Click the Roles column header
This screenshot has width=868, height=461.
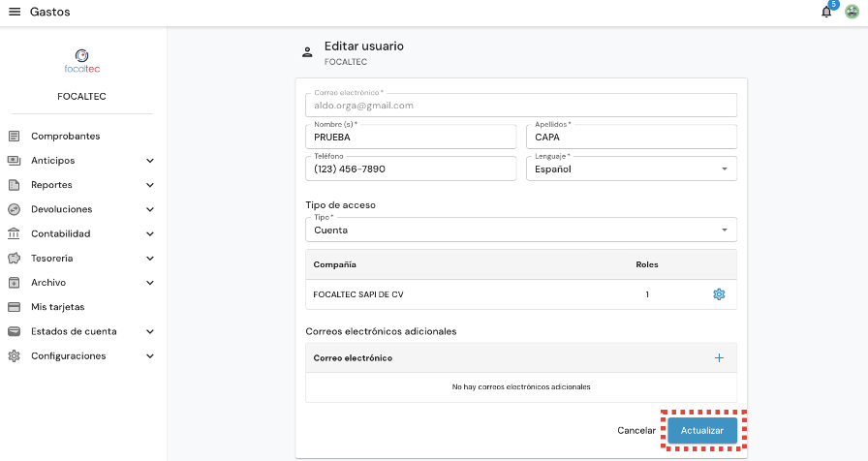coord(646,264)
